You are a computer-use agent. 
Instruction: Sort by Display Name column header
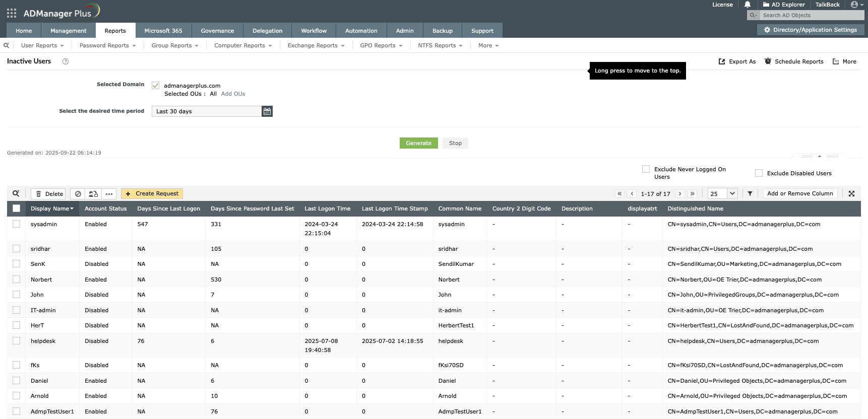pyautogui.click(x=52, y=208)
